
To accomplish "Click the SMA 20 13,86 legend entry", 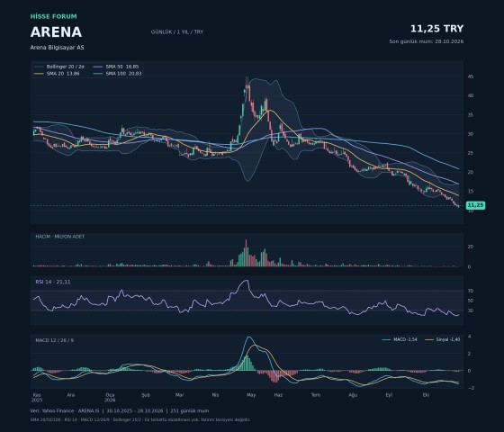I will pos(57,74).
